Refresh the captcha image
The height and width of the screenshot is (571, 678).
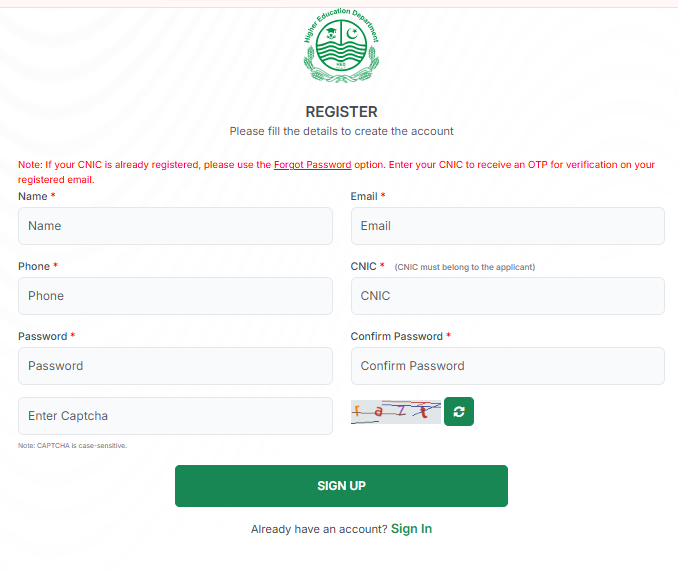click(x=459, y=411)
